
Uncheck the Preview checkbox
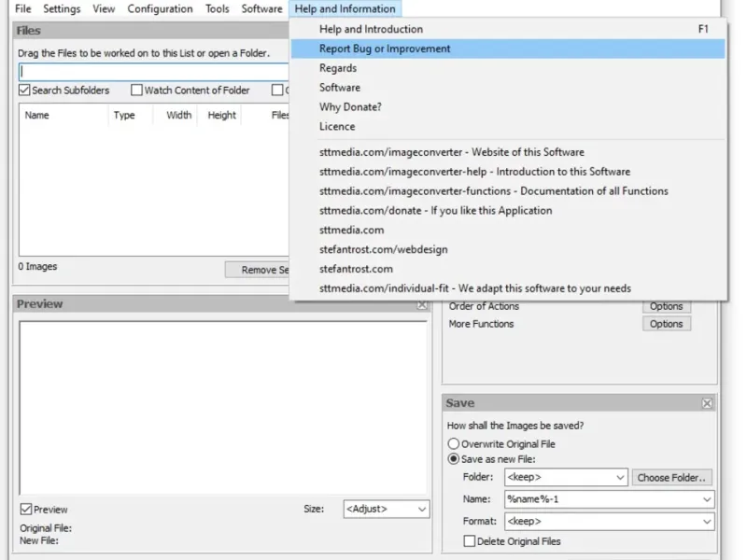26,510
